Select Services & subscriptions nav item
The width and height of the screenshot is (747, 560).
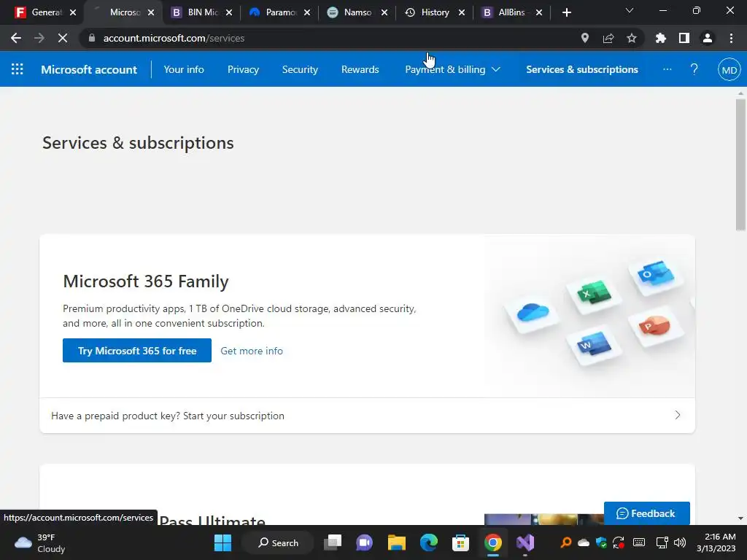(582, 69)
